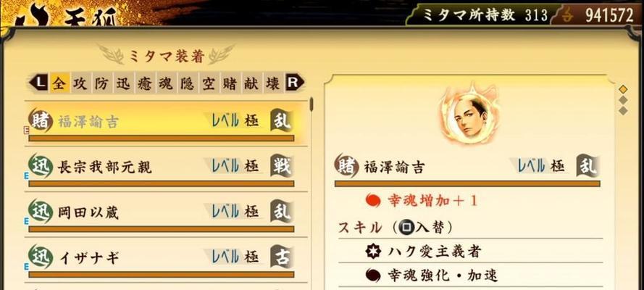Switch to the 攻 filter tab

click(x=80, y=83)
